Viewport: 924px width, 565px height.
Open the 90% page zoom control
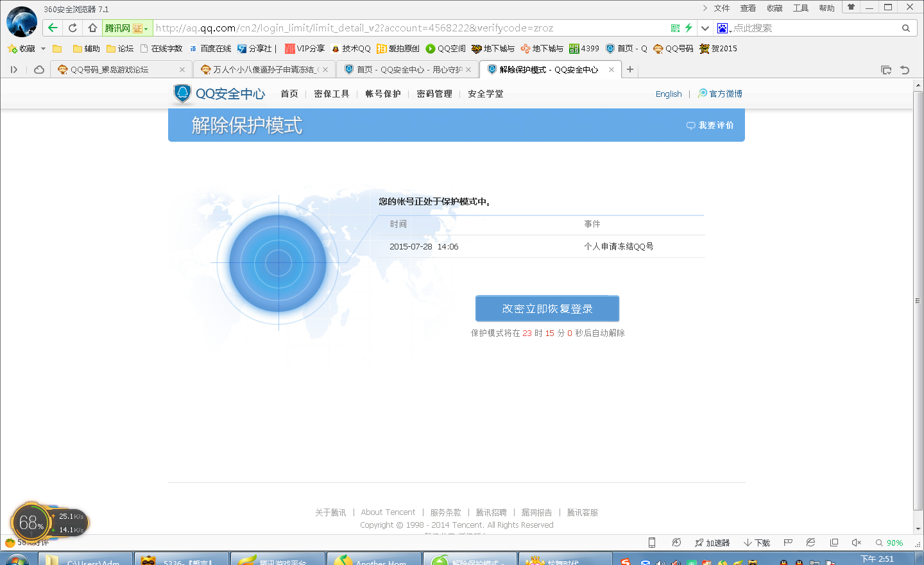tap(889, 543)
